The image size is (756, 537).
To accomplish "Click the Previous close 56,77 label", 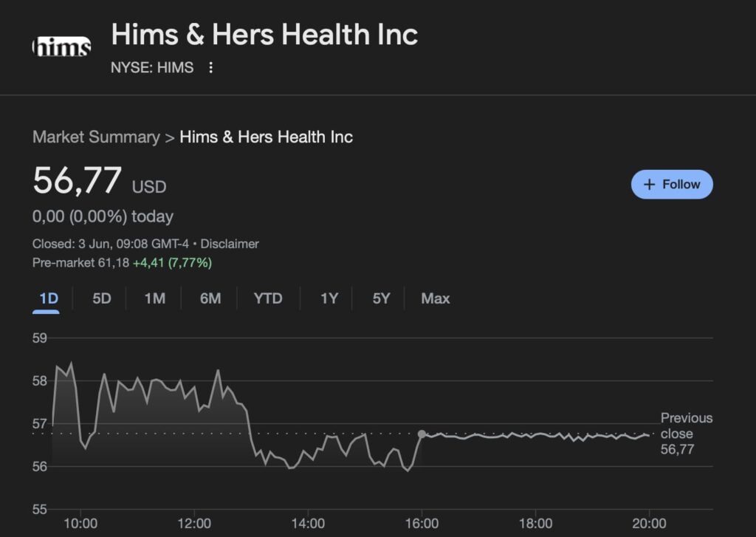I will [x=686, y=434].
